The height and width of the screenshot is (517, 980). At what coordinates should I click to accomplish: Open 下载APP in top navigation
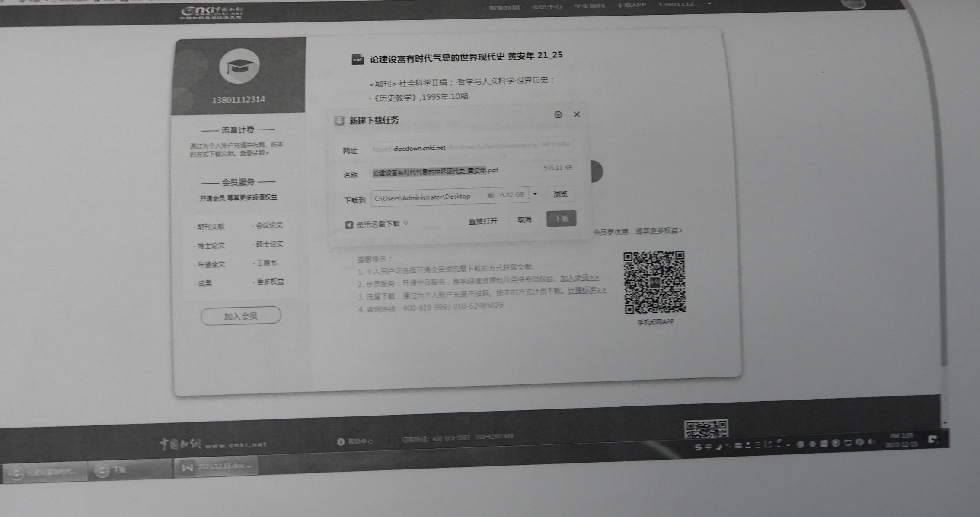click(x=631, y=5)
